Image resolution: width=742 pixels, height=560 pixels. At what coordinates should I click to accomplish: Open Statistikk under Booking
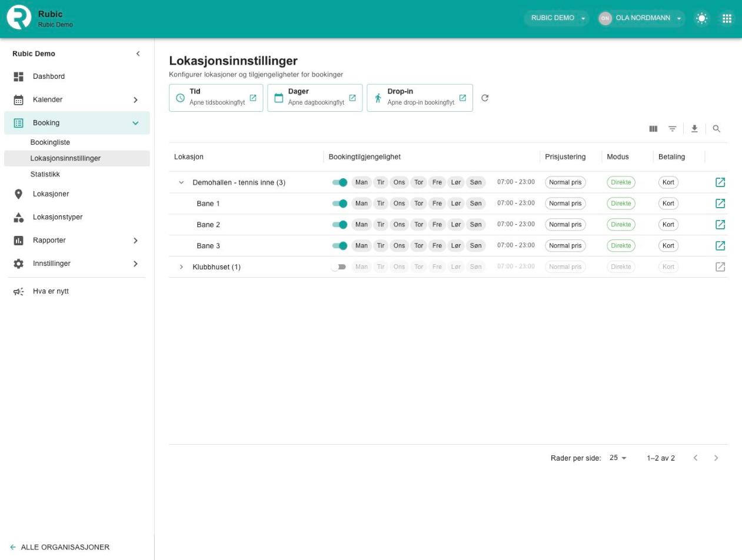(x=77, y=174)
